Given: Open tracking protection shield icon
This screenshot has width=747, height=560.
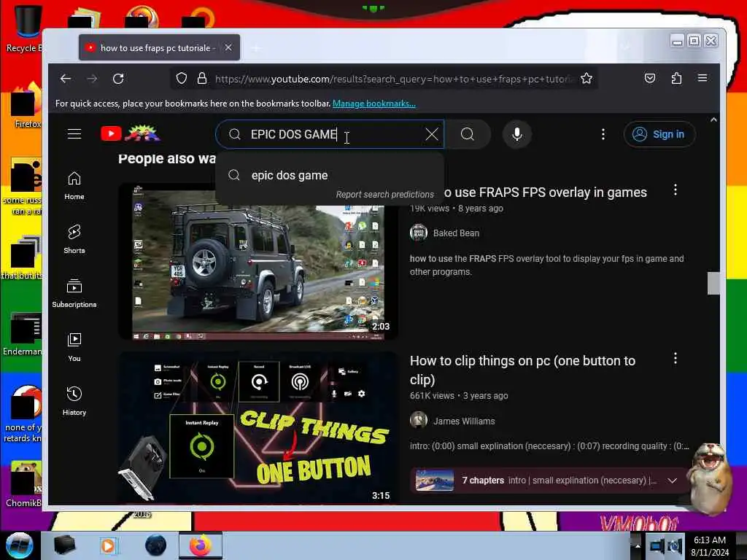Looking at the screenshot, I should tap(182, 78).
